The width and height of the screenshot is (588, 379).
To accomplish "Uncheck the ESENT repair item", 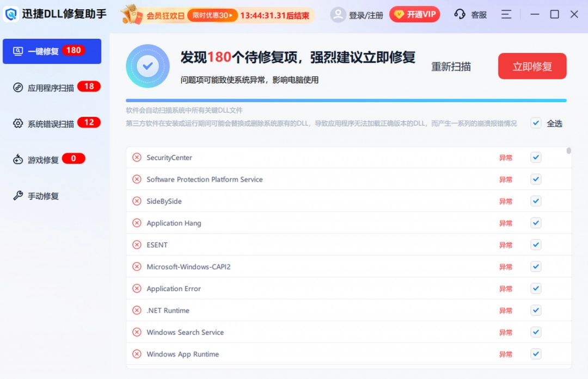I will (x=536, y=245).
